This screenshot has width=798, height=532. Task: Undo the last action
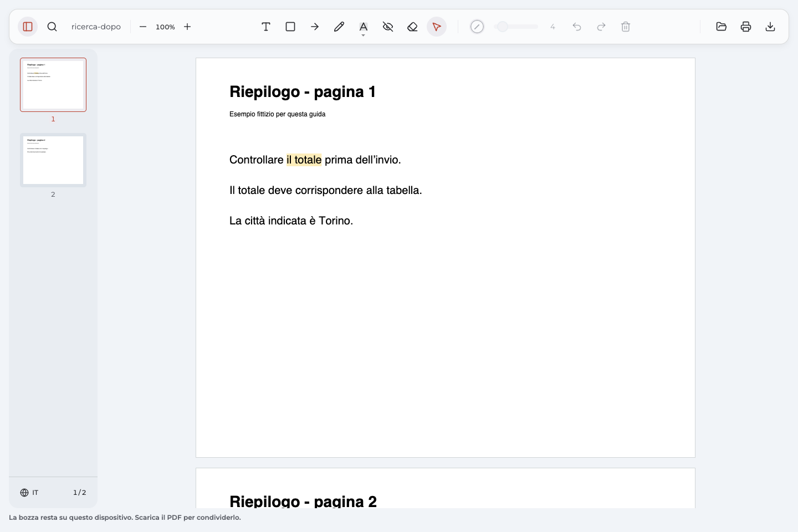coord(577,27)
